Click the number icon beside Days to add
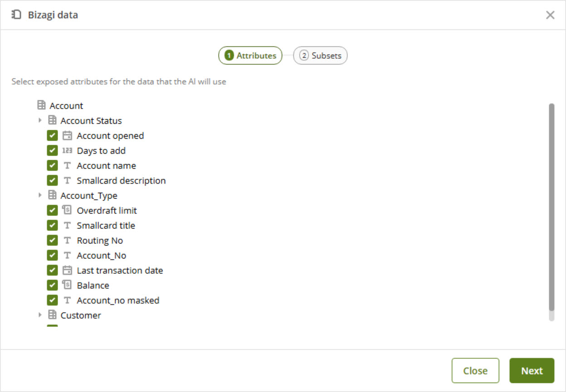 [x=67, y=151]
